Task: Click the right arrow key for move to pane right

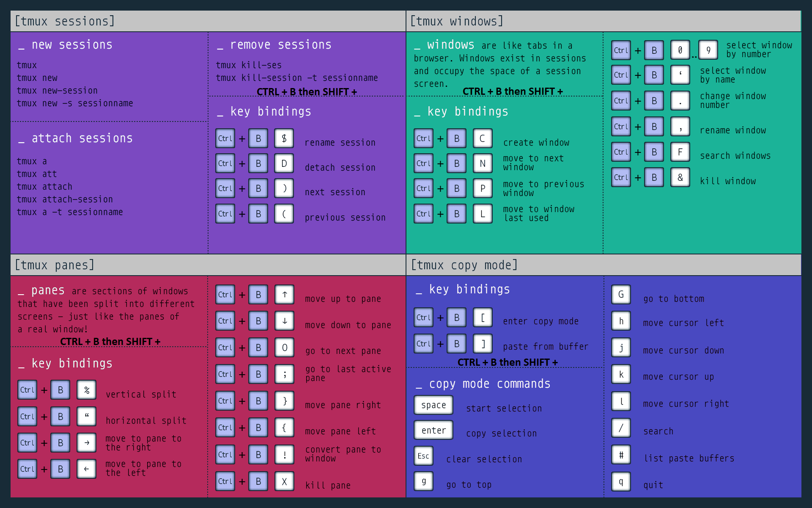Action: point(86,443)
